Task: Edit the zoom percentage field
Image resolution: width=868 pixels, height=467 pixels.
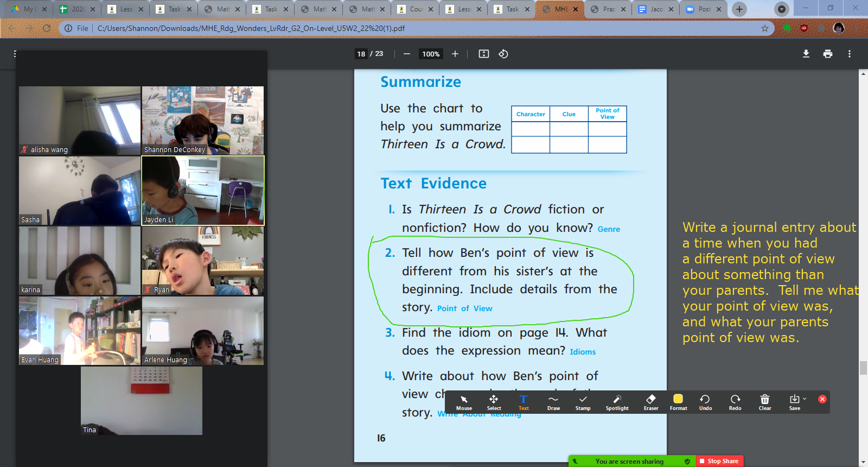Action: (x=431, y=54)
